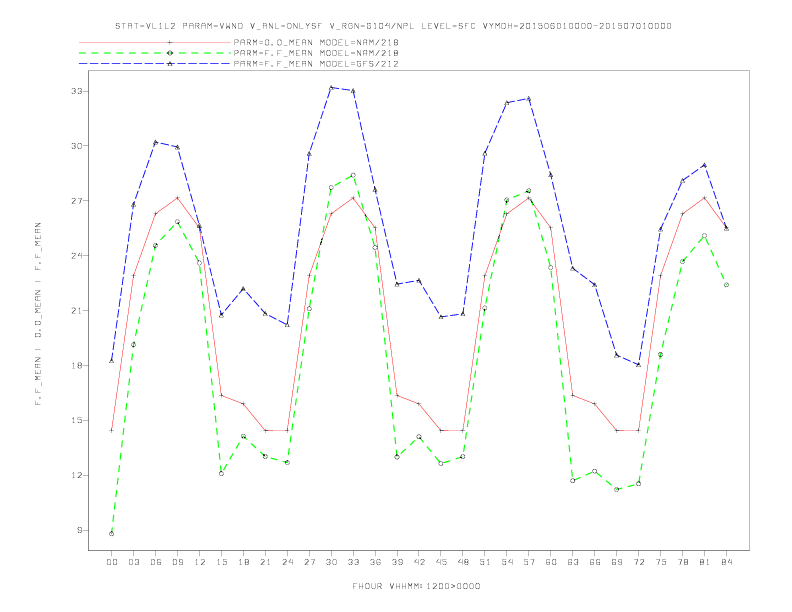This screenshot has height=612, width=792.
Task: Click x-axis tick label 27
Action: pyautogui.click(x=309, y=562)
